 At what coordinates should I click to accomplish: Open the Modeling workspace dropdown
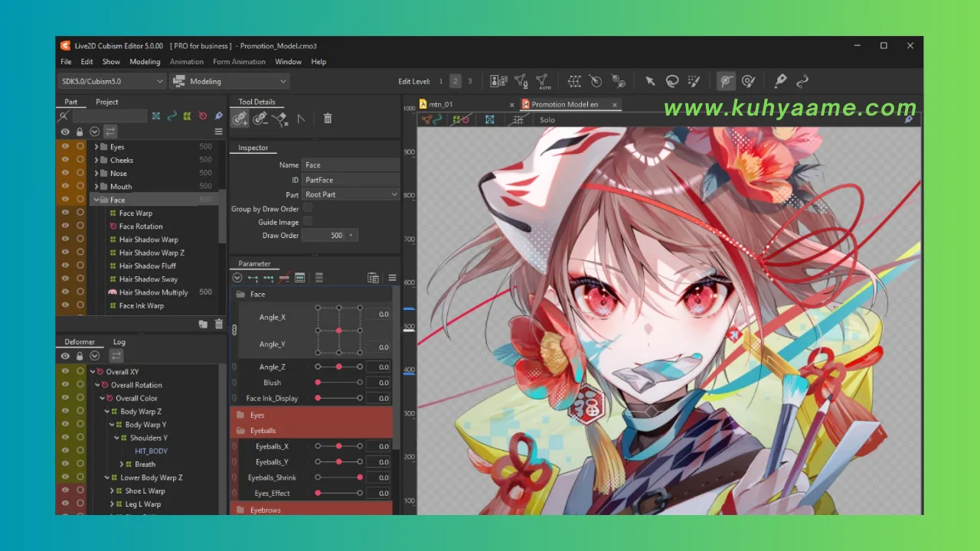[x=229, y=81]
